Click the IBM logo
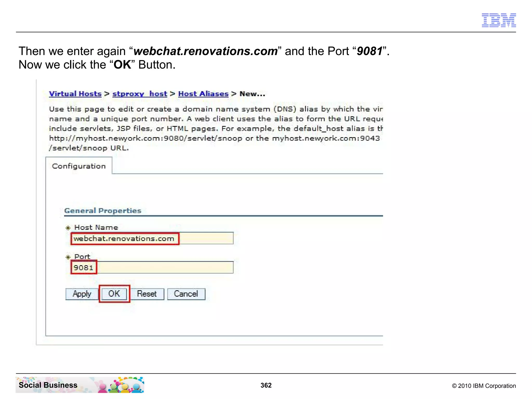 (x=499, y=20)
